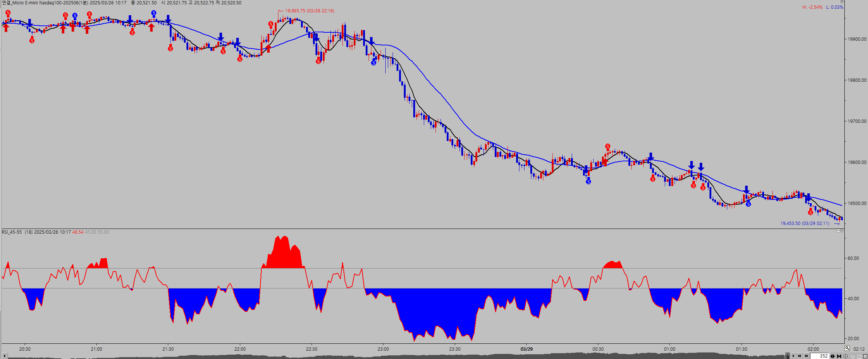Click the circled minus zoom-out icon
Screen dimensions: 868x359
click(x=852, y=356)
